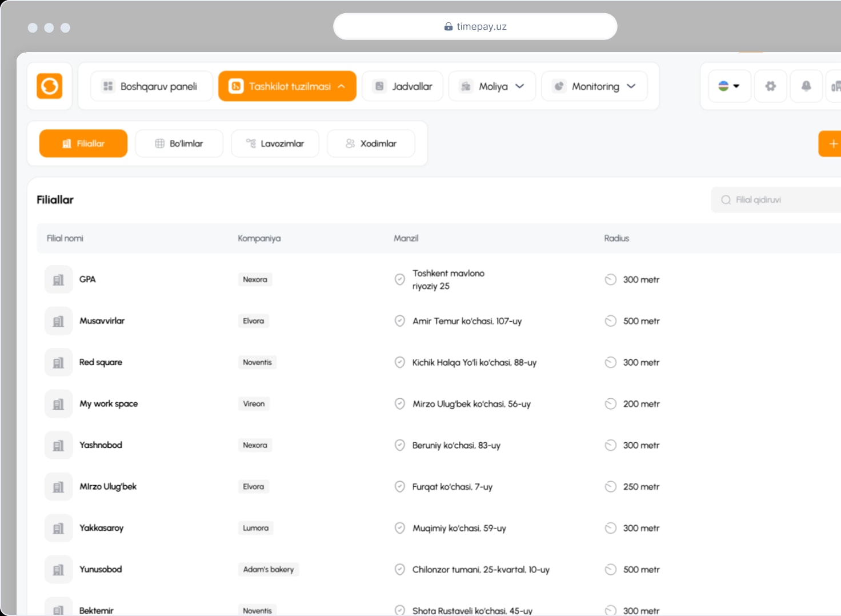
Task: Click the timepay.uz address bar
Action: click(475, 26)
